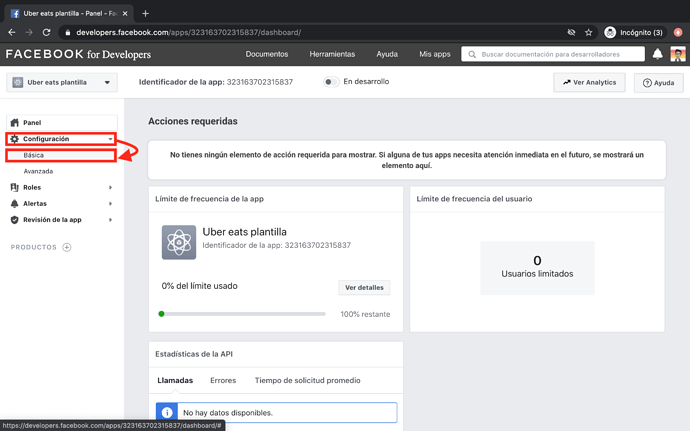This screenshot has width=690, height=431.
Task: Collapse the Configuración section arrow
Action: (110, 139)
